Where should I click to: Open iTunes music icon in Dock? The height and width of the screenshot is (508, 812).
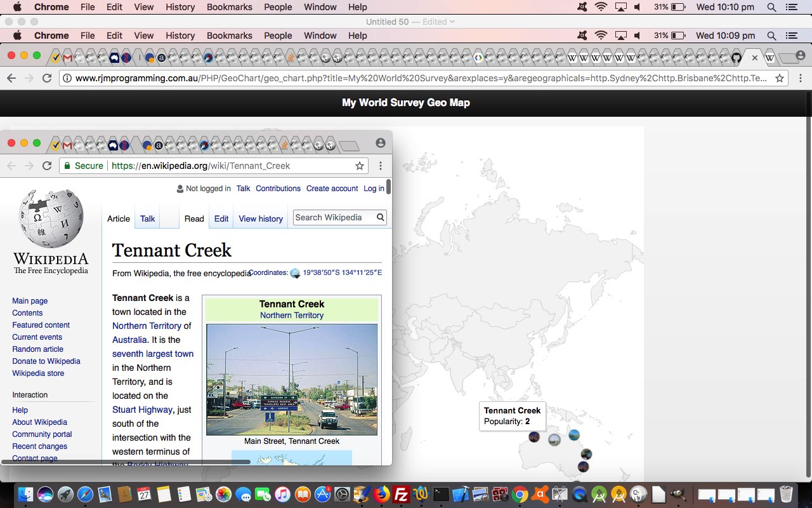(283, 494)
